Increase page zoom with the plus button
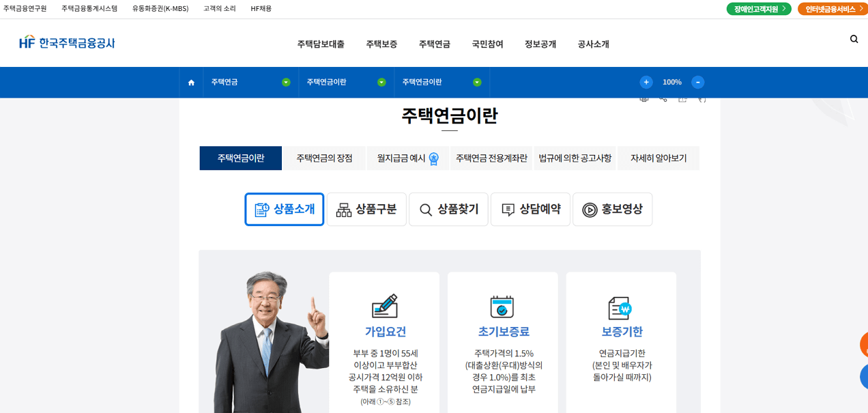The width and height of the screenshot is (868, 413). click(x=646, y=82)
